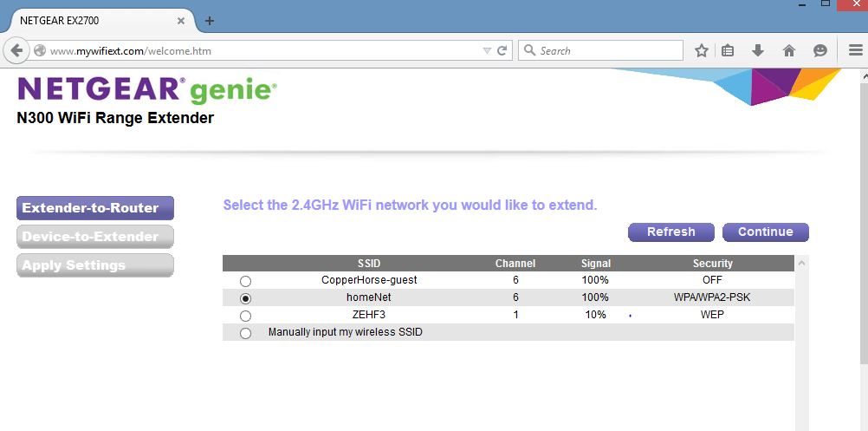The height and width of the screenshot is (431, 868).
Task: Maximize the browser window
Action: (x=825, y=3)
